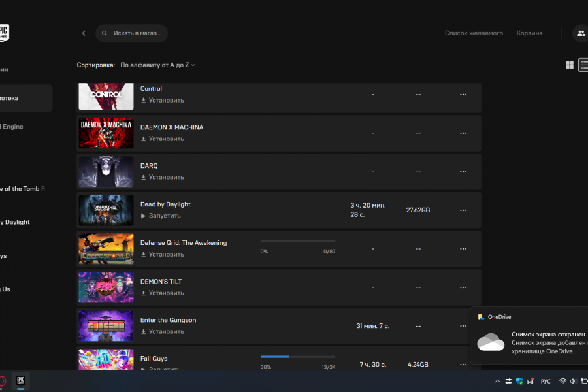
Task: Install Defense Grid via the Установить button
Action: point(163,254)
